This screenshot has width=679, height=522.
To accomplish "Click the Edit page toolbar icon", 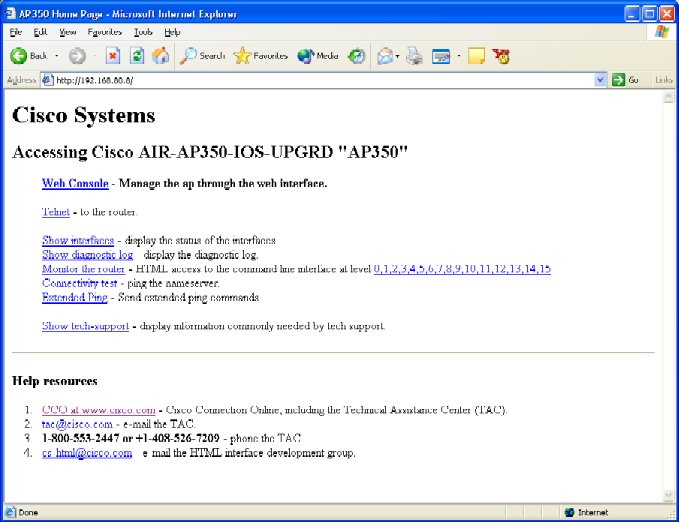I will pyautogui.click(x=441, y=56).
